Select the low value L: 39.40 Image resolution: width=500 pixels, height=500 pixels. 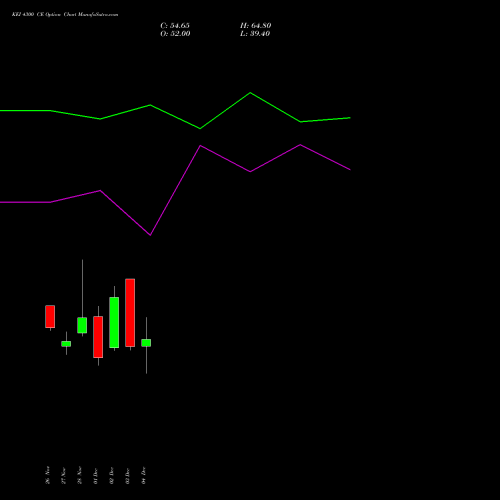[255, 34]
